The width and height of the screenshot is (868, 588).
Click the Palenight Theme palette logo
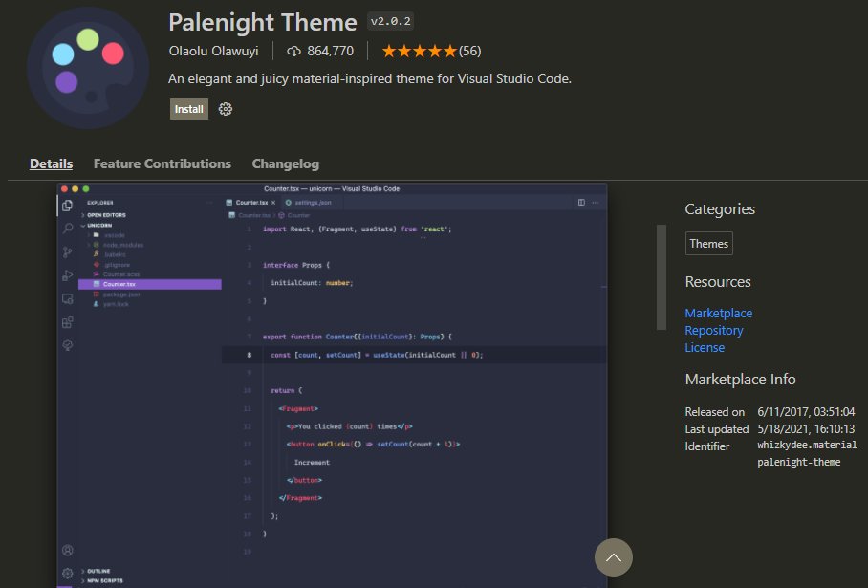click(88, 68)
